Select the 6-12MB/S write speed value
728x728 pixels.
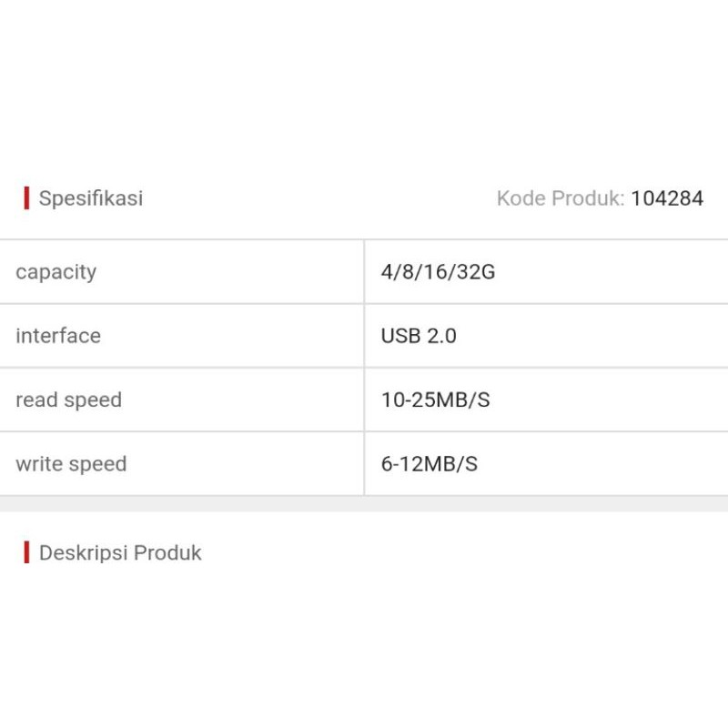pos(430,464)
